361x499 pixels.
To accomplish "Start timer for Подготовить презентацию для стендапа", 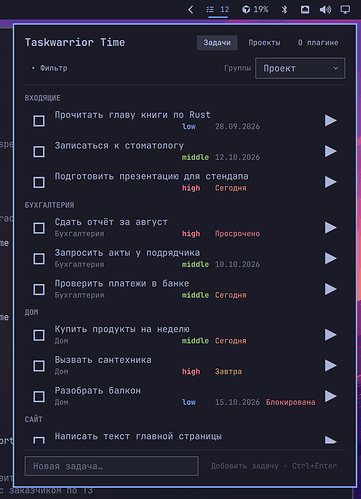I will point(331,182).
